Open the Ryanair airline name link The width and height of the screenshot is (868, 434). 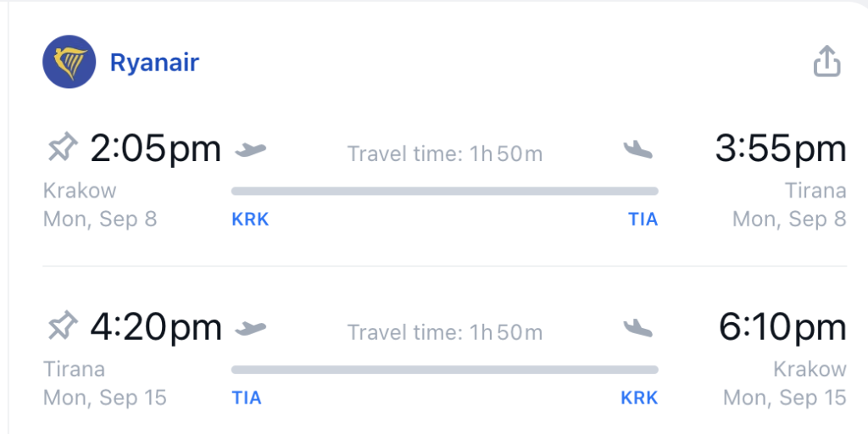coord(154,63)
